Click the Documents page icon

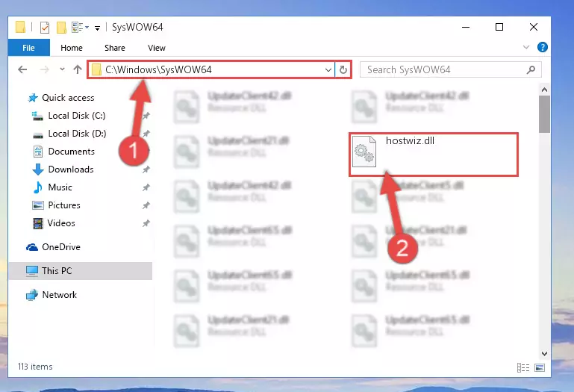pyautogui.click(x=38, y=152)
